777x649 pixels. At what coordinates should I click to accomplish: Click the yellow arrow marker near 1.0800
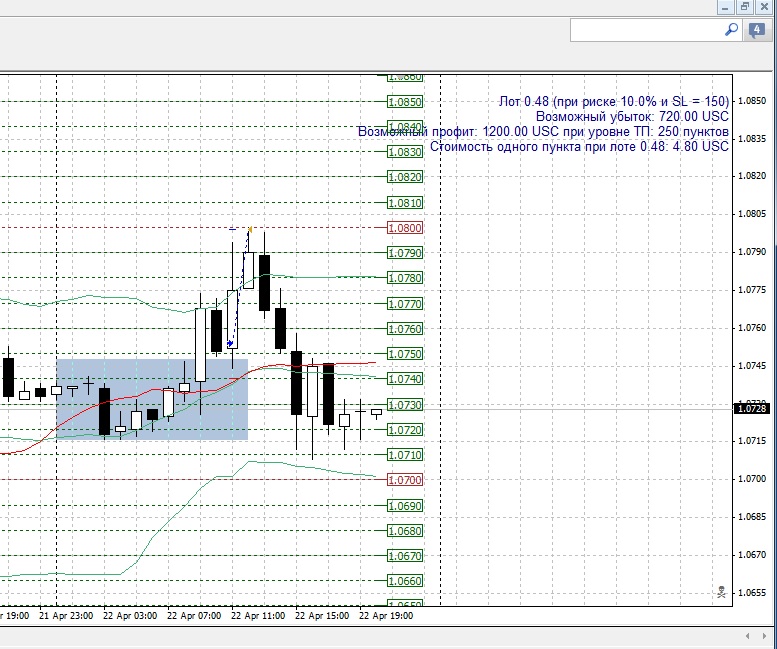(250, 229)
